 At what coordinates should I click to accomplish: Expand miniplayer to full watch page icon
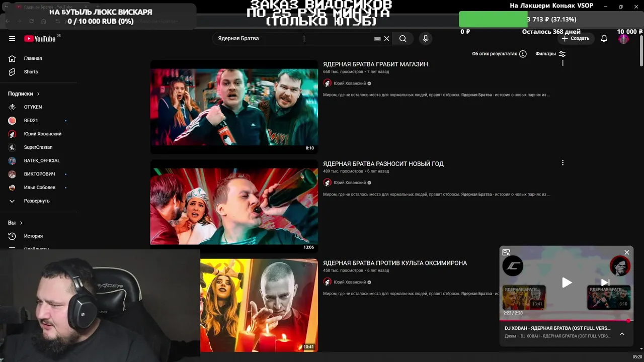(506, 252)
